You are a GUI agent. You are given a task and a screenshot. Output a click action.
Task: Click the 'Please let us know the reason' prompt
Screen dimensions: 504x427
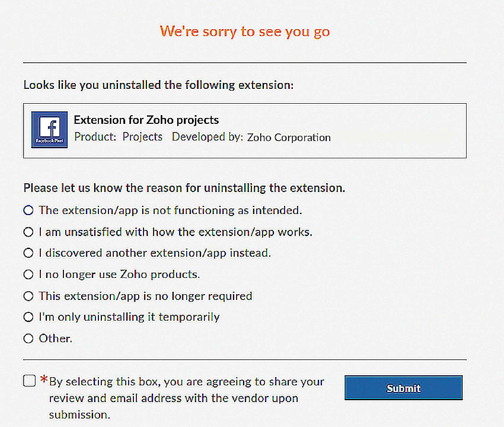184,188
